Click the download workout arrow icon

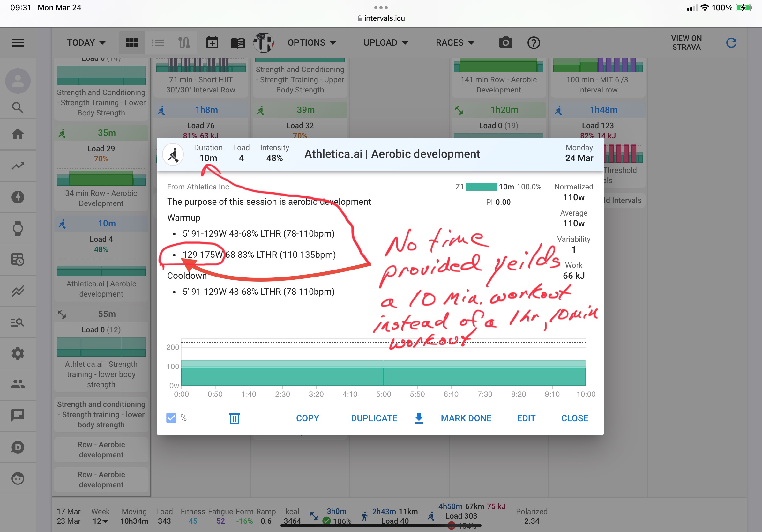click(x=419, y=418)
